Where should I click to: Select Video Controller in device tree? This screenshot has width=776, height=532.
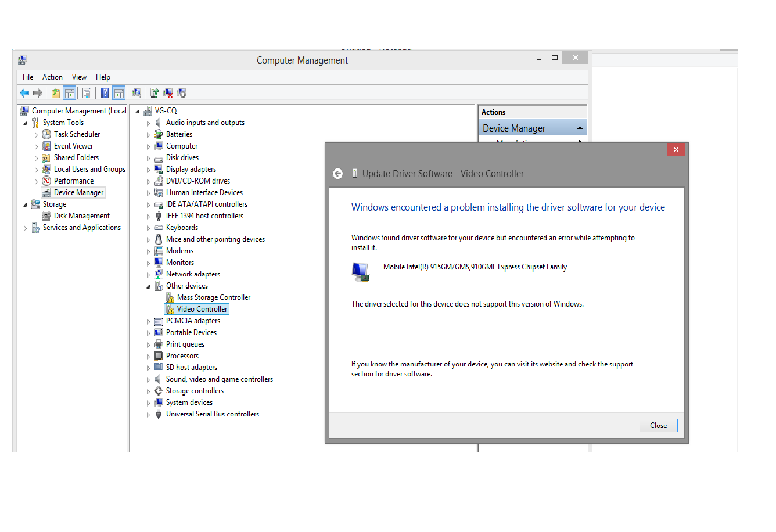pos(202,309)
